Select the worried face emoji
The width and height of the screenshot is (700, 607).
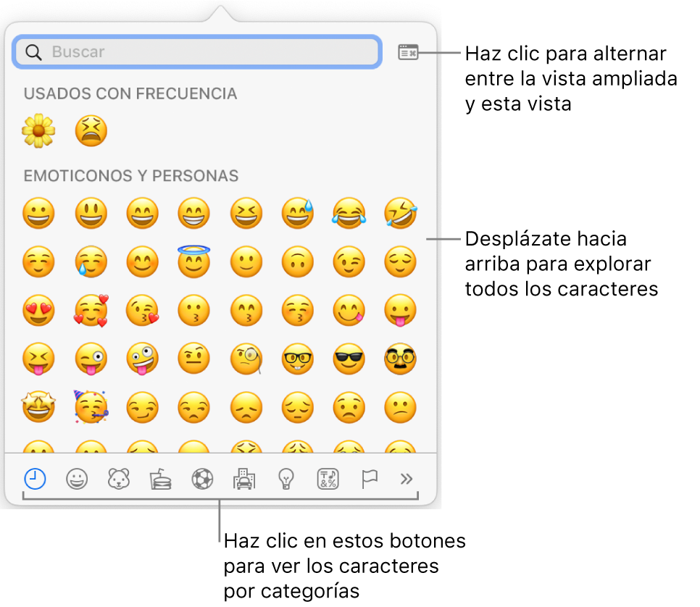point(349,408)
